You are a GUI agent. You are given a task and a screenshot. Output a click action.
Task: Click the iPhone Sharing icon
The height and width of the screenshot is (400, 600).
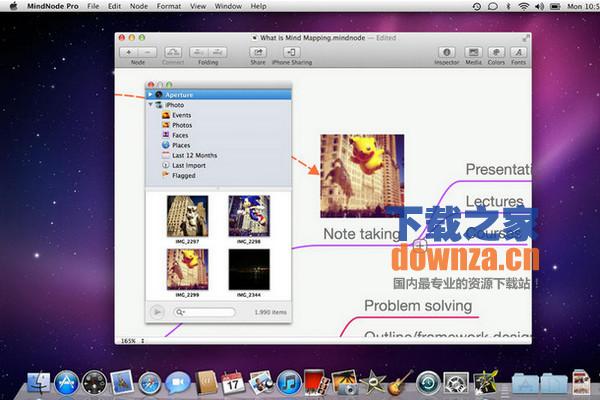click(x=292, y=52)
